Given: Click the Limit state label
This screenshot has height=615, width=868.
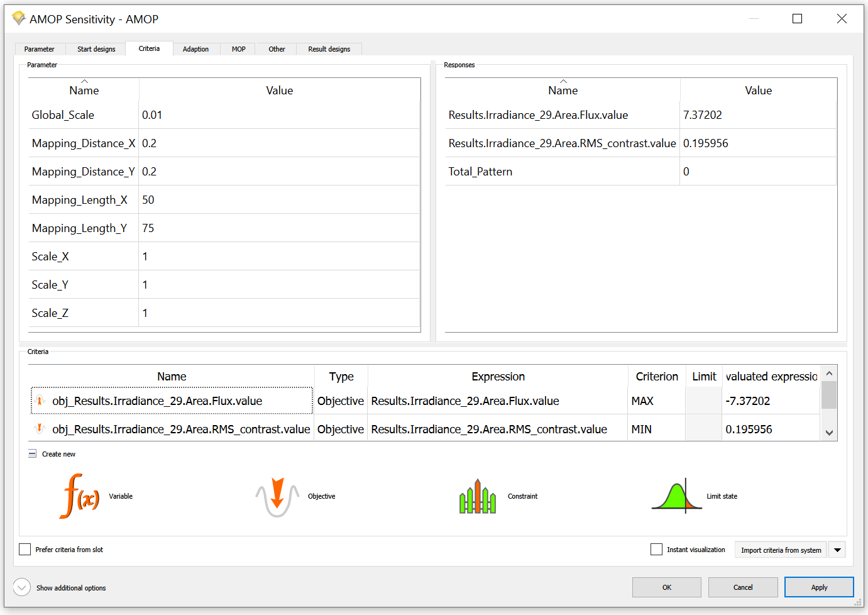Looking at the screenshot, I should pyautogui.click(x=722, y=496).
